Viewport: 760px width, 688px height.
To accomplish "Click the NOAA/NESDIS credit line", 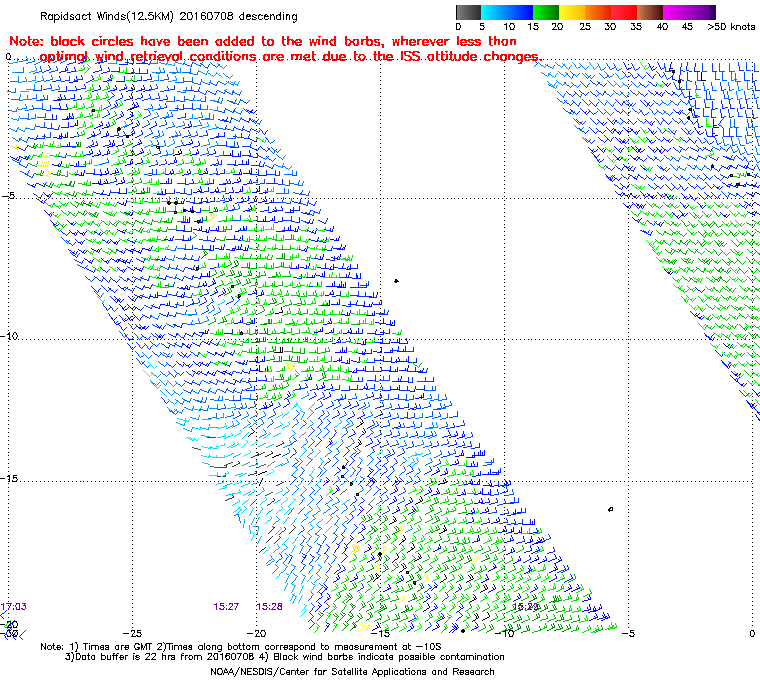I will tap(352, 672).
